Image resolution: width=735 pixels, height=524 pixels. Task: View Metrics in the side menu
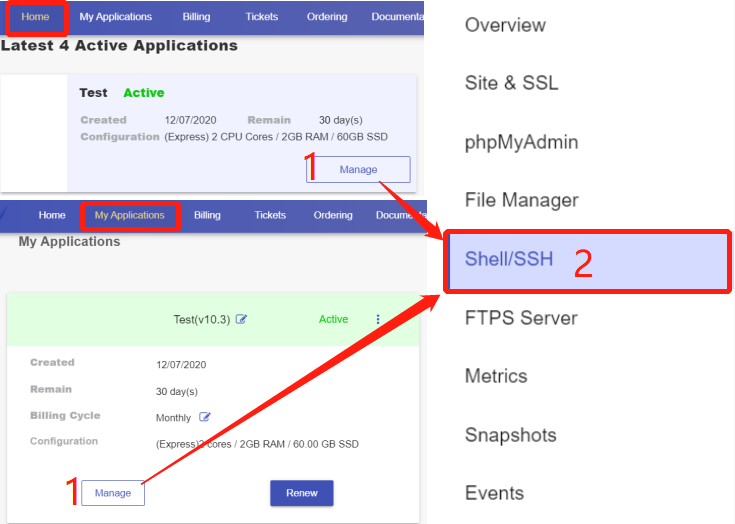495,376
